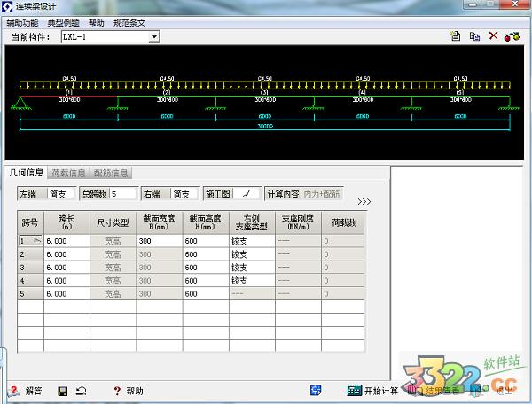Image resolution: width=532 pixels, height=404 pixels.
Task: Click the new component icon
Action: [455, 36]
